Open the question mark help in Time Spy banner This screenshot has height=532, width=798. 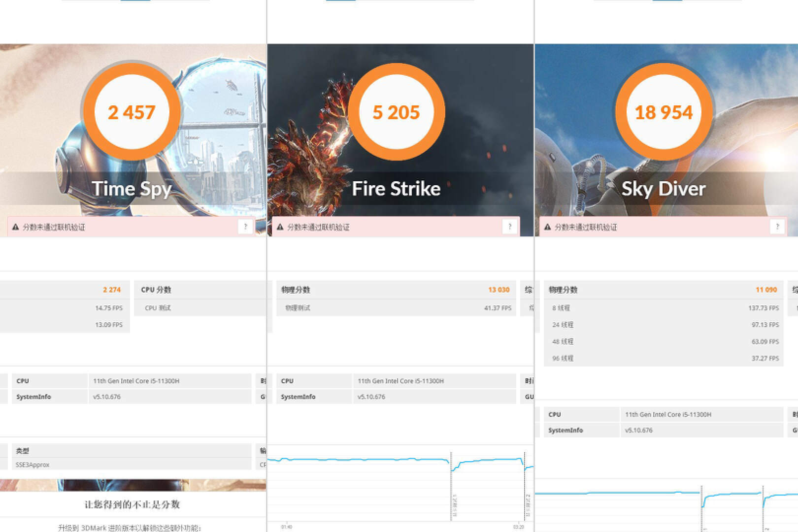click(245, 227)
